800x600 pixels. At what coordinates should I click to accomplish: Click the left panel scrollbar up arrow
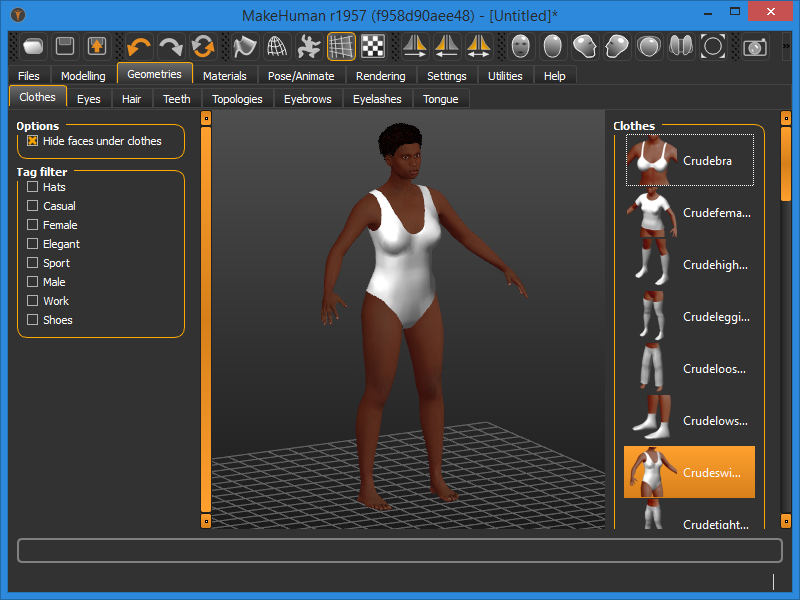click(x=206, y=118)
